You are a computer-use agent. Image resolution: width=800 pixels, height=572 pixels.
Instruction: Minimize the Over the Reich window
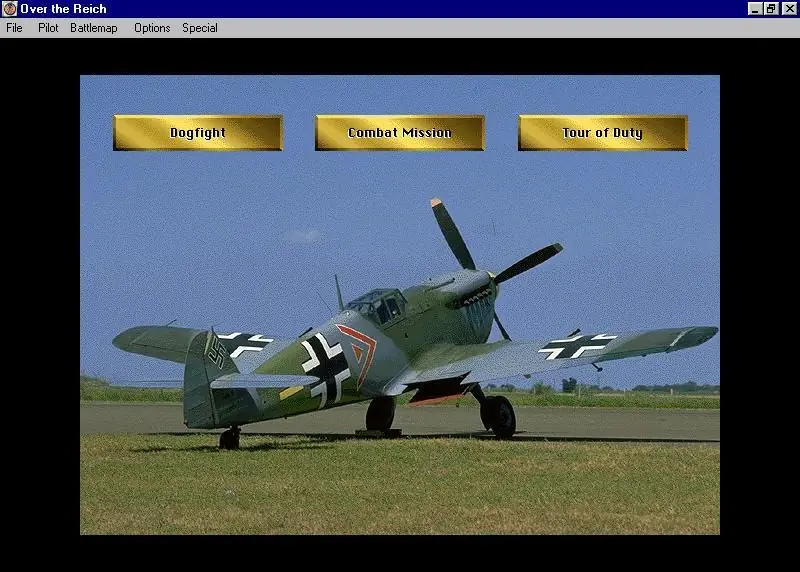[755, 9]
